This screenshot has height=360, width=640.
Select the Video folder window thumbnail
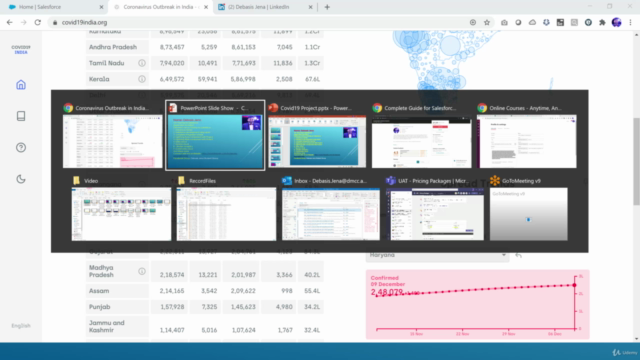[x=121, y=214]
